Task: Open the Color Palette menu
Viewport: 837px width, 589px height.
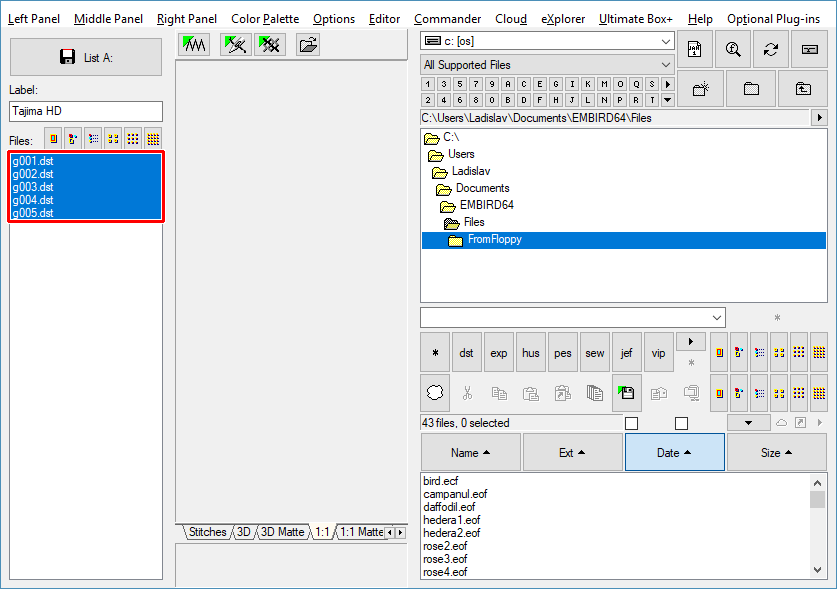Action: pyautogui.click(x=264, y=19)
